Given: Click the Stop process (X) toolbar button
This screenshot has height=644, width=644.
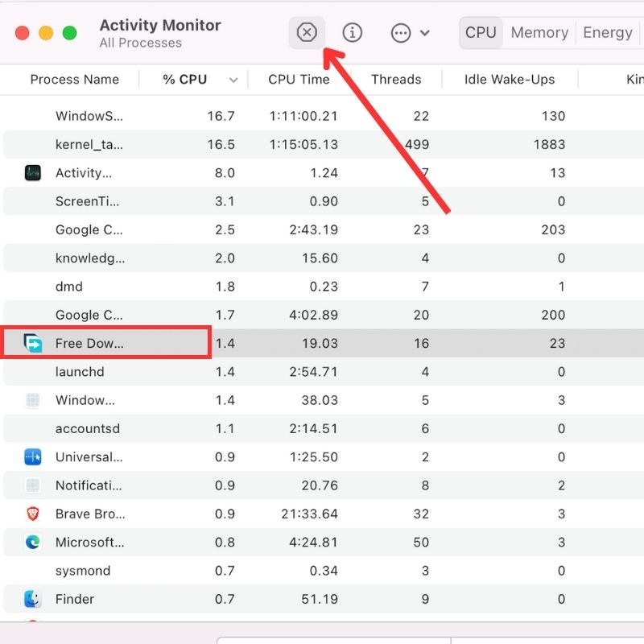Looking at the screenshot, I should point(307,32).
